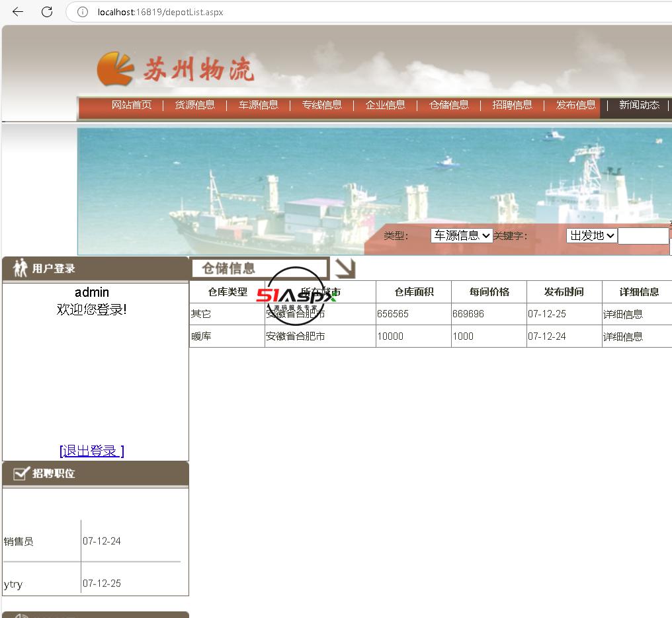Click the site info icon in address bar
672x618 pixels.
[x=83, y=12]
